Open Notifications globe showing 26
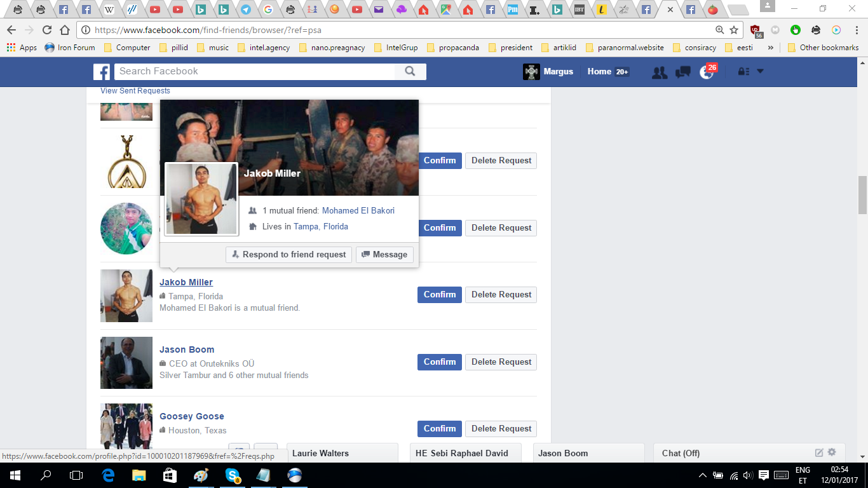The width and height of the screenshot is (868, 488). 707,72
